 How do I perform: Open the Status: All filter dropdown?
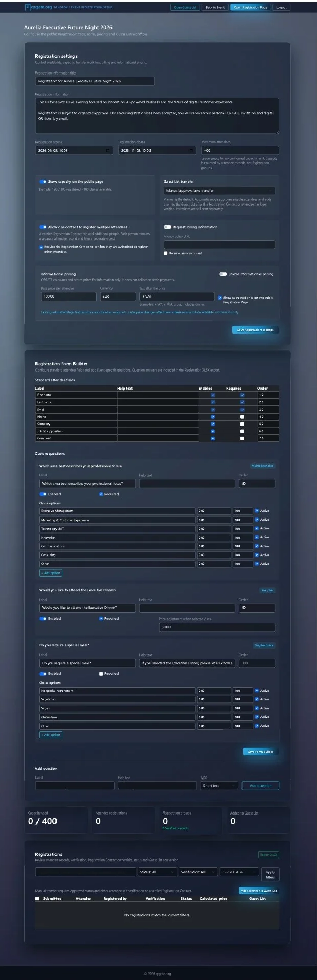(x=157, y=872)
